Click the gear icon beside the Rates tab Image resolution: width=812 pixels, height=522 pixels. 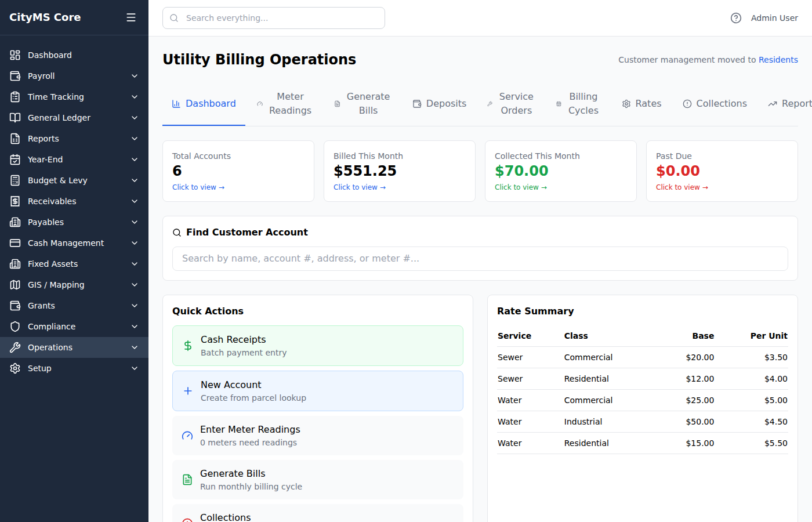tap(625, 103)
